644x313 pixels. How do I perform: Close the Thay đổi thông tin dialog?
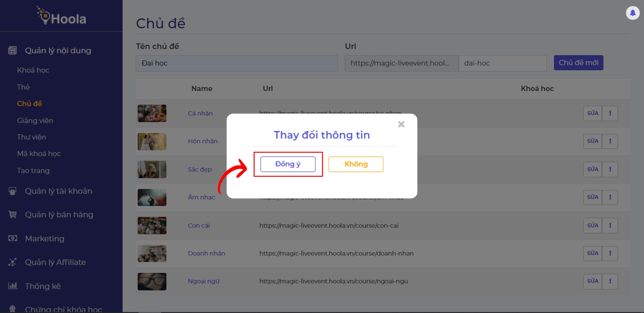(401, 124)
